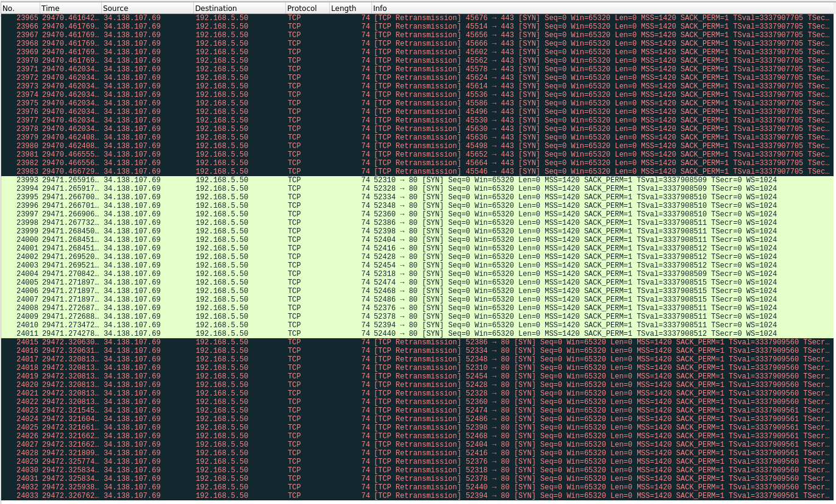The image size is (836, 504).
Task: Select packet number 23965
Action: tap(418, 18)
